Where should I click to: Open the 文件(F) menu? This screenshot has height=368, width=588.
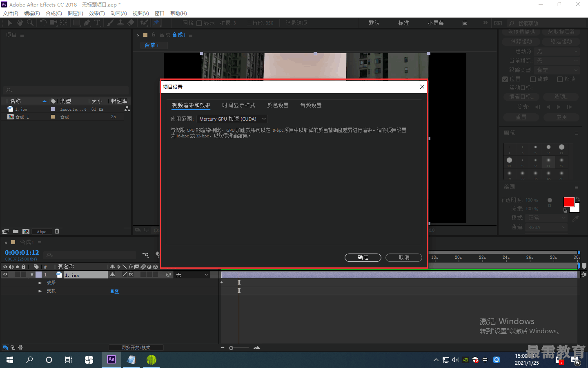click(x=11, y=13)
